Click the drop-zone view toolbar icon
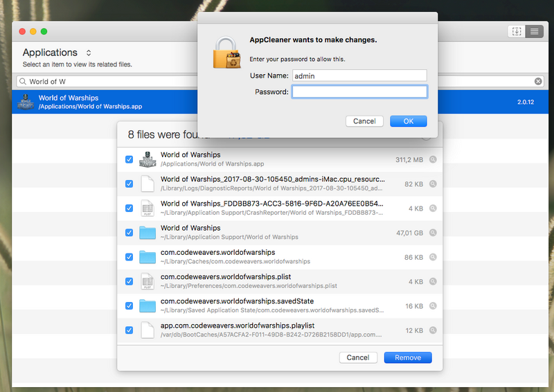Image resolution: width=554 pixels, height=392 pixels. tap(517, 31)
